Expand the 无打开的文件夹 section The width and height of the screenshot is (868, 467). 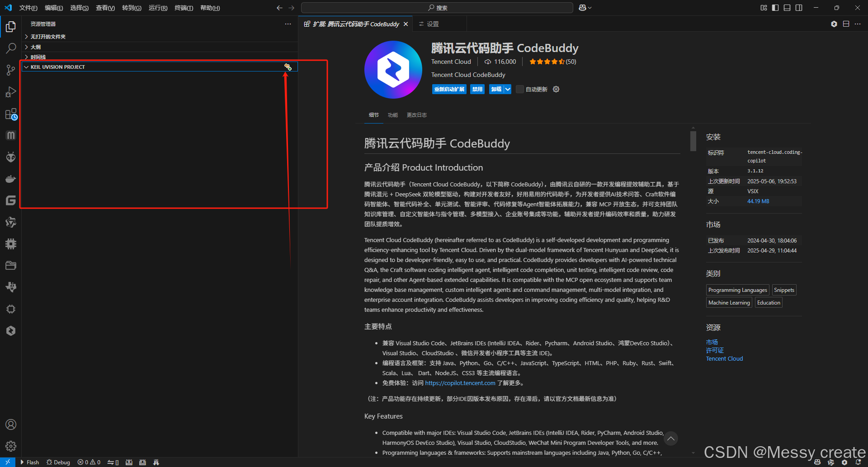[160, 37]
